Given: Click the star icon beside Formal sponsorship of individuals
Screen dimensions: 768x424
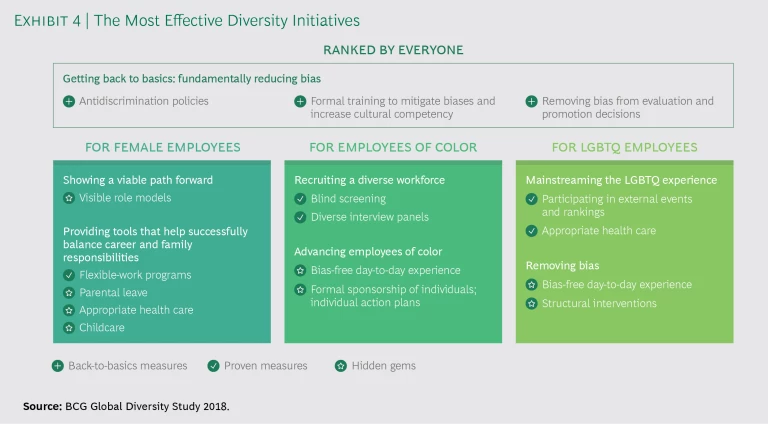Looking at the screenshot, I should (x=300, y=290).
